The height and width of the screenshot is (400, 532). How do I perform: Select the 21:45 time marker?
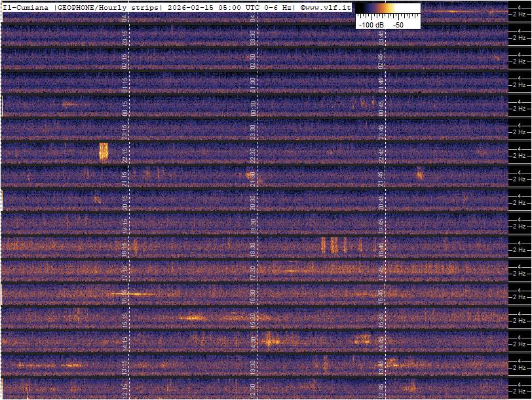click(x=381, y=177)
